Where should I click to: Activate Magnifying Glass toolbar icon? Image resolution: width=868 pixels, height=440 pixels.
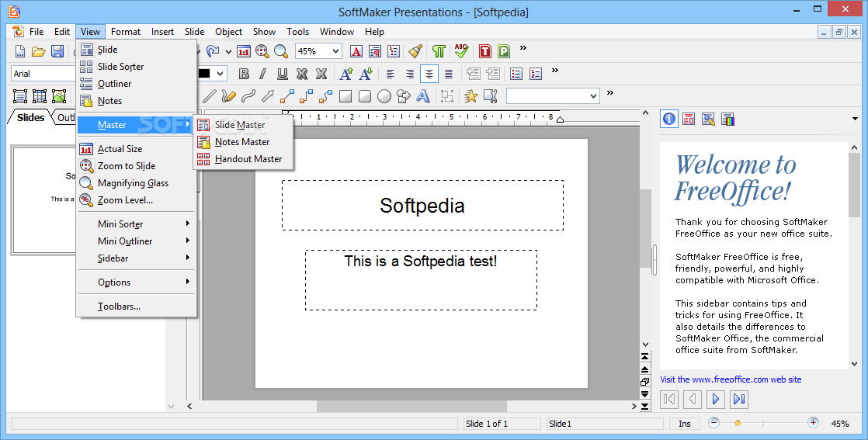pos(281,51)
